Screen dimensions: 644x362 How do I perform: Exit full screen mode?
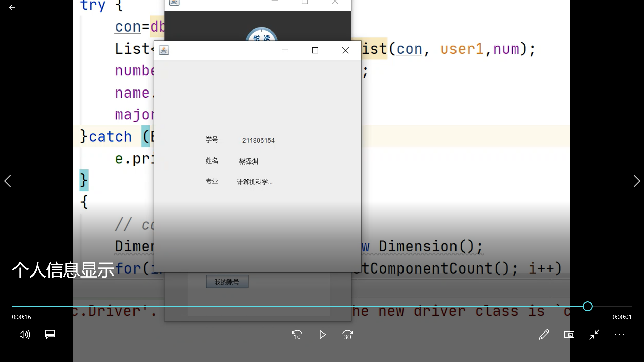[x=594, y=335]
